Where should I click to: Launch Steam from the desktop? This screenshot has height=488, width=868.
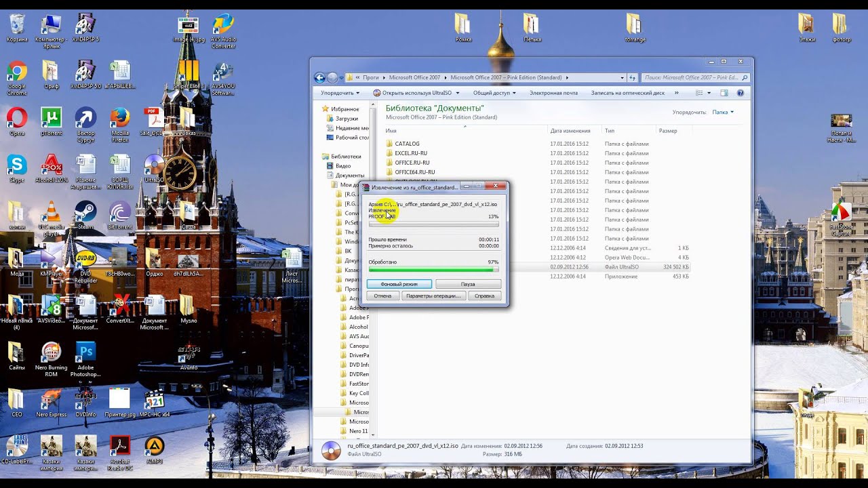click(85, 216)
